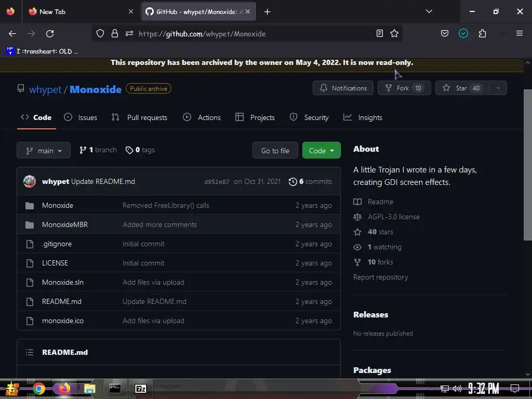This screenshot has height=399, width=532.
Task: Click the commits history clock icon
Action: click(293, 181)
